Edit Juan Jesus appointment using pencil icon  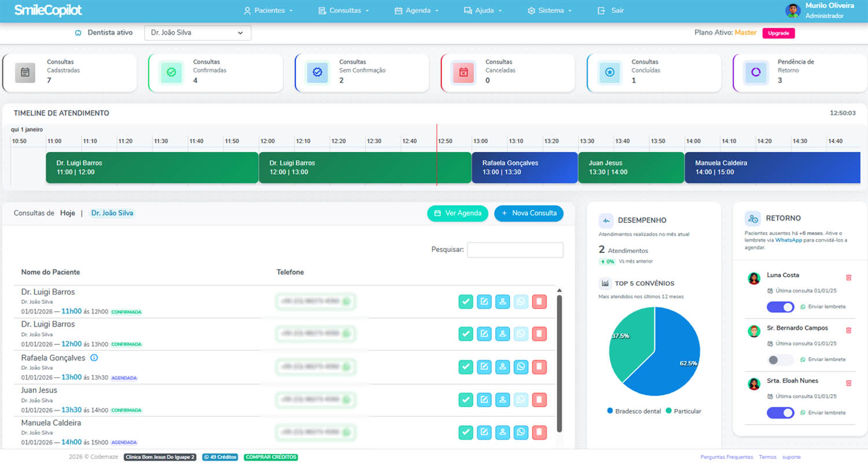(484, 399)
